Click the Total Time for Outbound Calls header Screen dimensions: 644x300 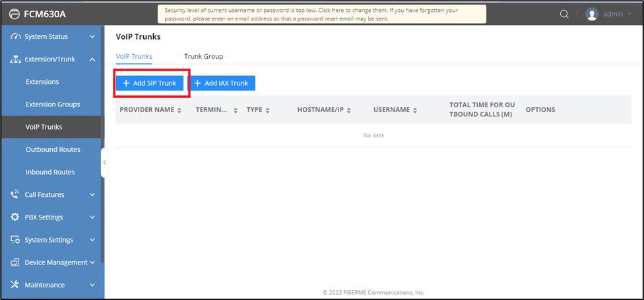(x=482, y=110)
